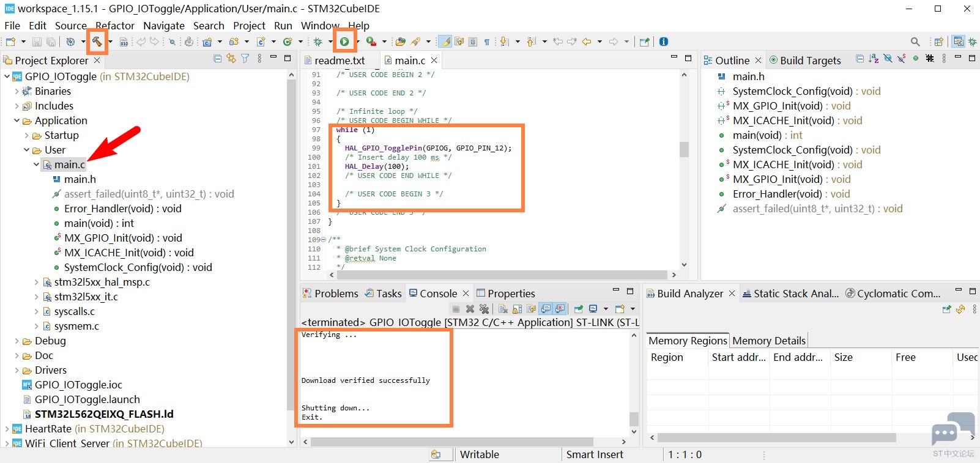
Task: Click the Region column header
Action: pyautogui.click(x=677, y=357)
